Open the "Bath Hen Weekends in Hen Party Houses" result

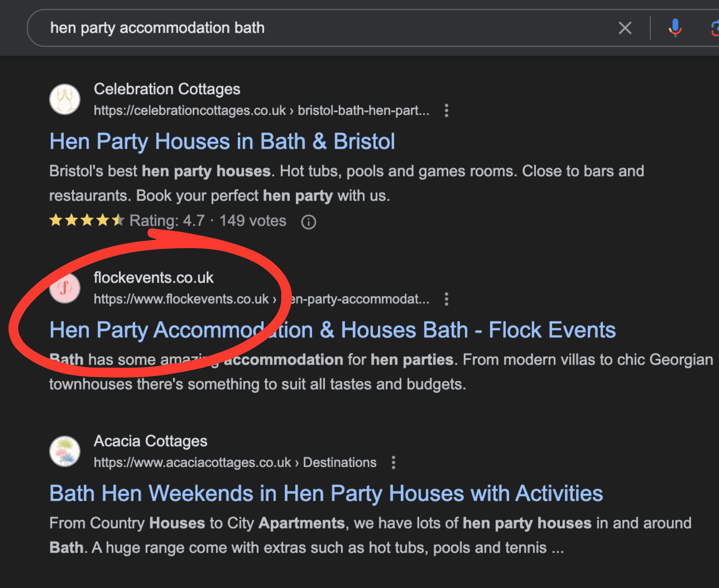[x=326, y=493]
